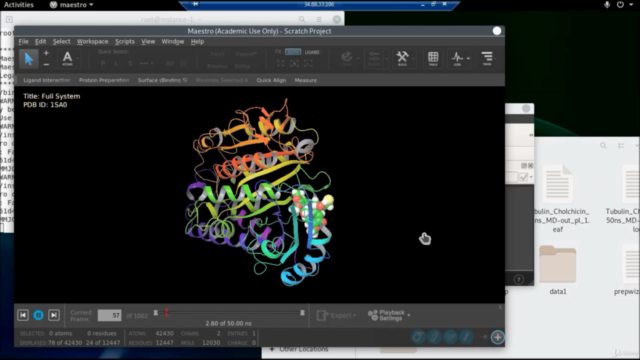Image resolution: width=640 pixels, height=360 pixels.
Task: Click the first fit-view icon under Fit
Action: (280, 63)
